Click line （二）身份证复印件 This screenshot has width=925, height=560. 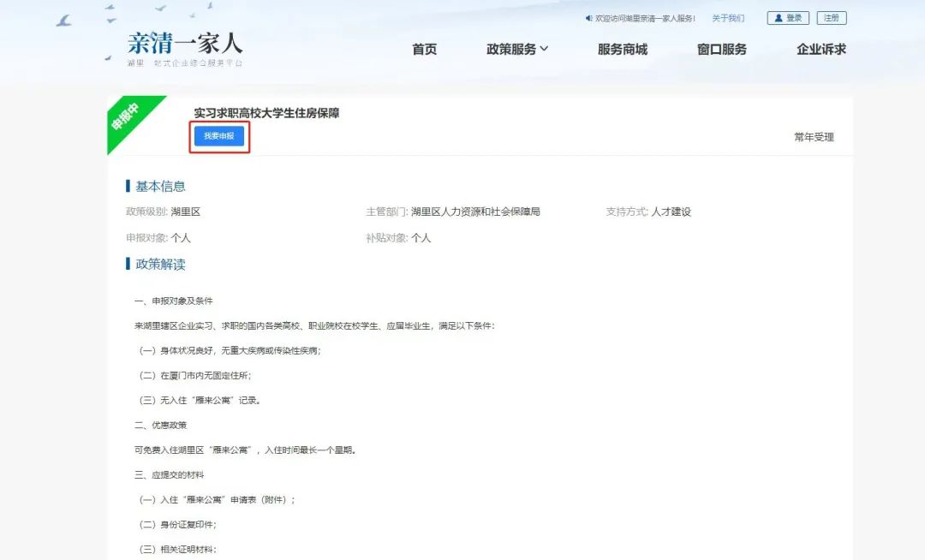click(x=177, y=525)
